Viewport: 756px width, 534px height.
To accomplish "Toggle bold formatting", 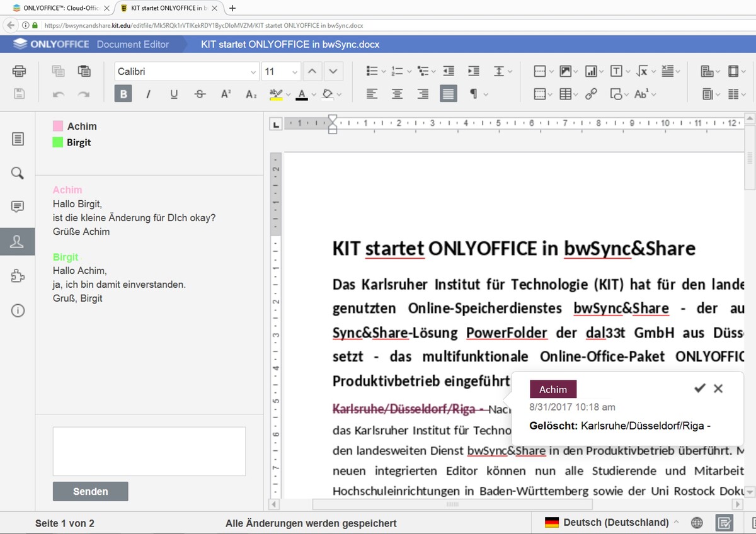I will 123,94.
